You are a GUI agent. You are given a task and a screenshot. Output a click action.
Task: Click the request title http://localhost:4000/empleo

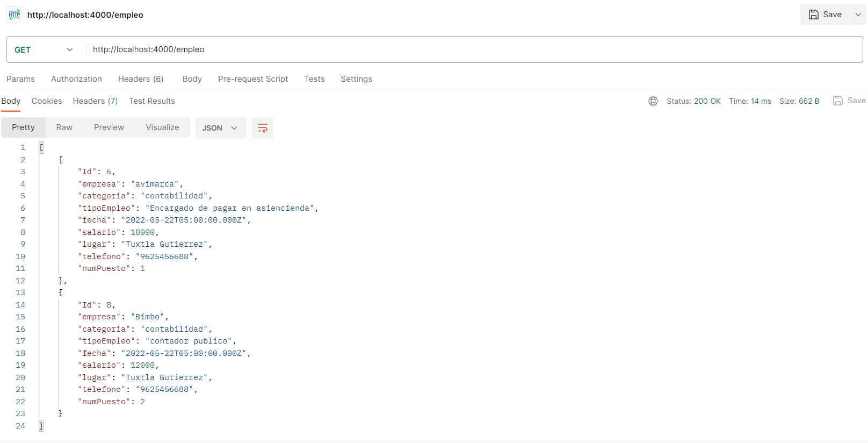85,15
